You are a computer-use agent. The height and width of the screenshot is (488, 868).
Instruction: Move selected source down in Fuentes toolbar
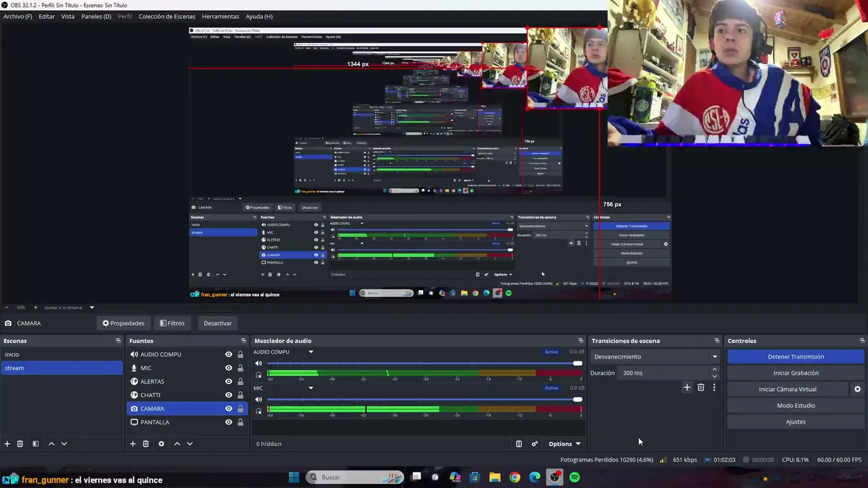pyautogui.click(x=190, y=444)
